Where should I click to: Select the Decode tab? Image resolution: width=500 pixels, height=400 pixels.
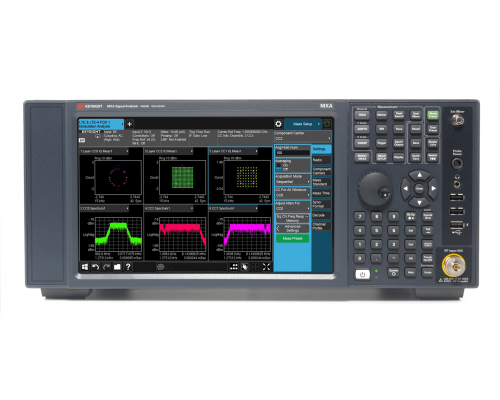[x=321, y=215]
